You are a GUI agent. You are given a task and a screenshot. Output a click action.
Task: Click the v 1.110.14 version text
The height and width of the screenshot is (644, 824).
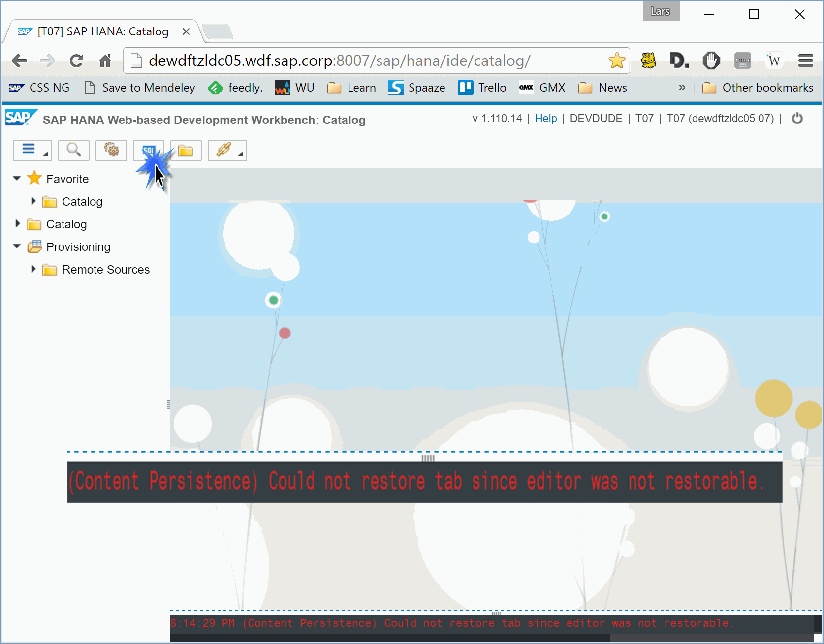pyautogui.click(x=497, y=119)
